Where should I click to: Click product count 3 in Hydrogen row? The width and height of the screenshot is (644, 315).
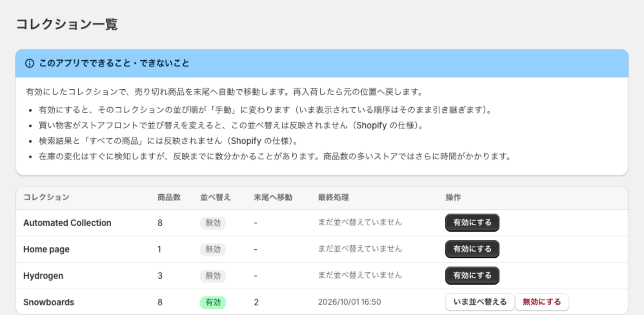[160, 276]
